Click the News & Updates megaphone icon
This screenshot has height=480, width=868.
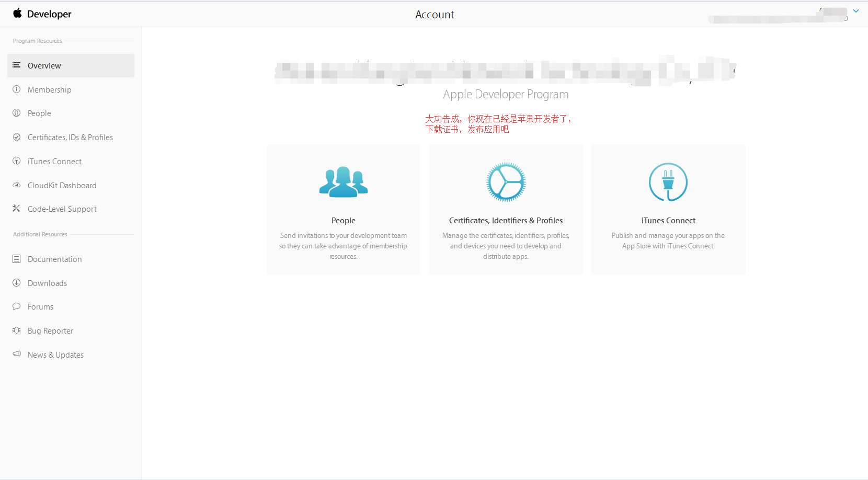click(17, 355)
